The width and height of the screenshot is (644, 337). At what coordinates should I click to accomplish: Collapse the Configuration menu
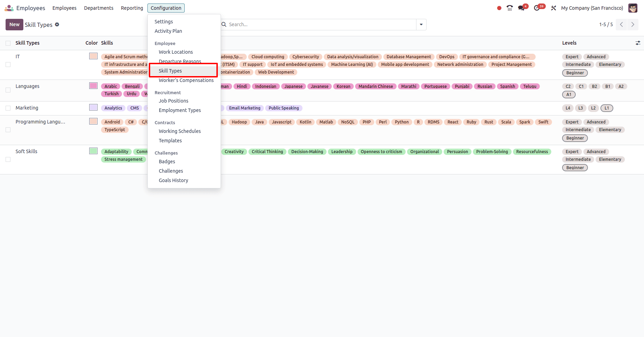[x=166, y=8]
